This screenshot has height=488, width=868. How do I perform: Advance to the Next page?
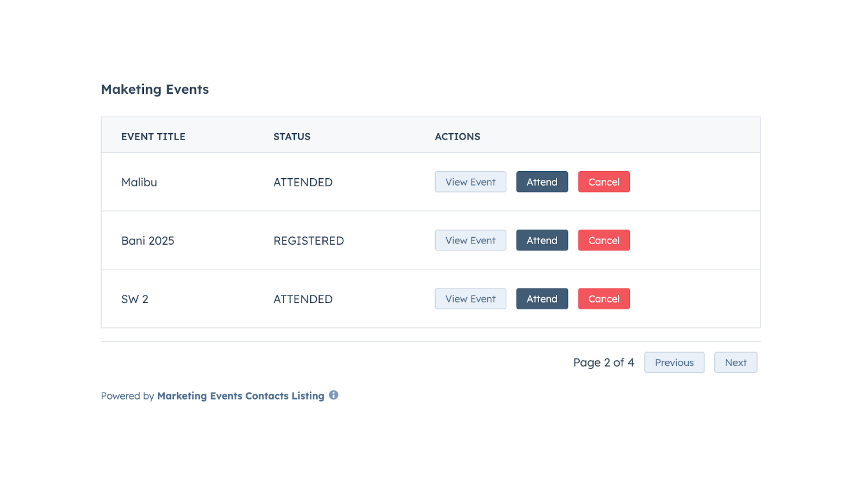(x=735, y=363)
